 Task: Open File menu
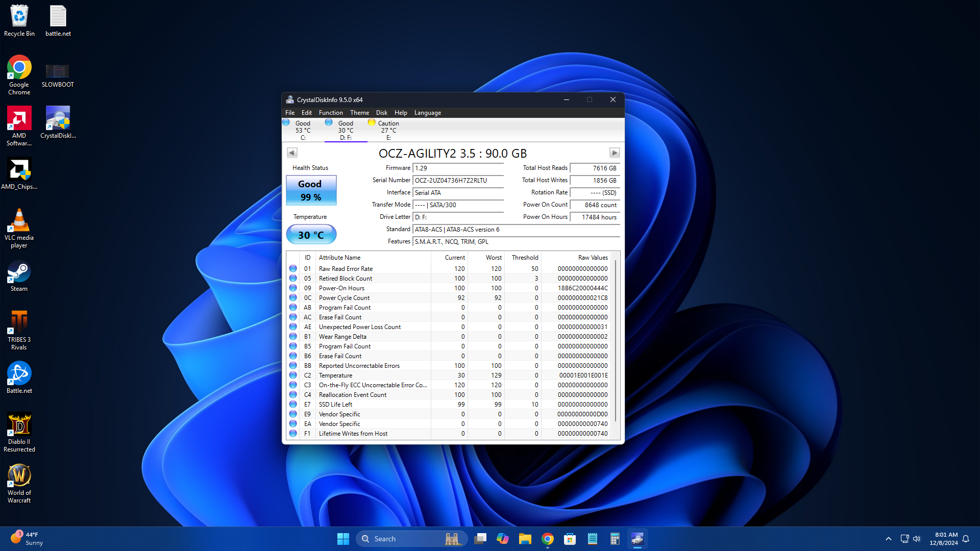coord(290,113)
